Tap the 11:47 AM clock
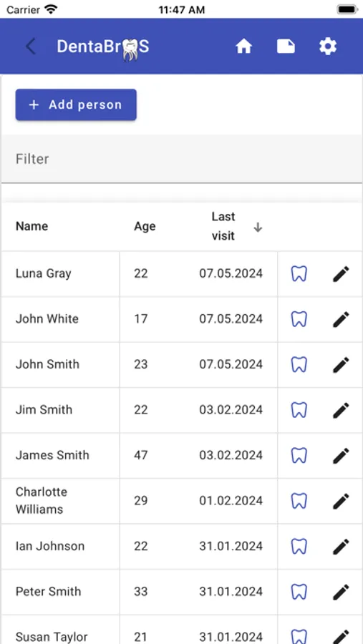The image size is (363, 644). [x=181, y=10]
